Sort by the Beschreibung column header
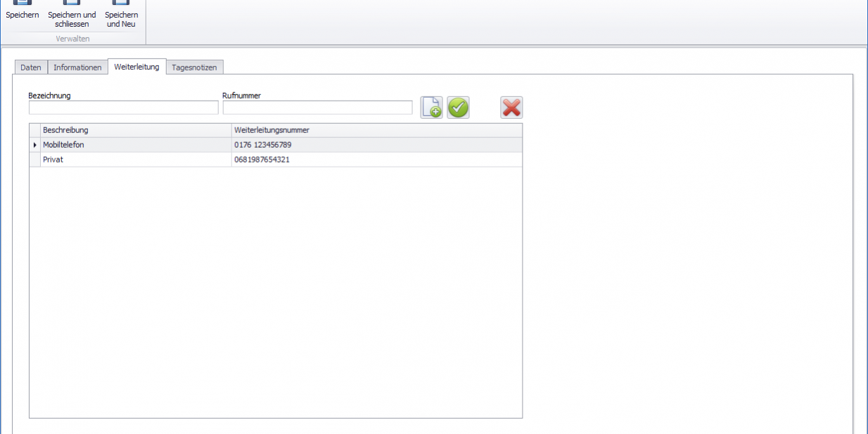Image resolution: width=868 pixels, height=434 pixels. (136, 130)
